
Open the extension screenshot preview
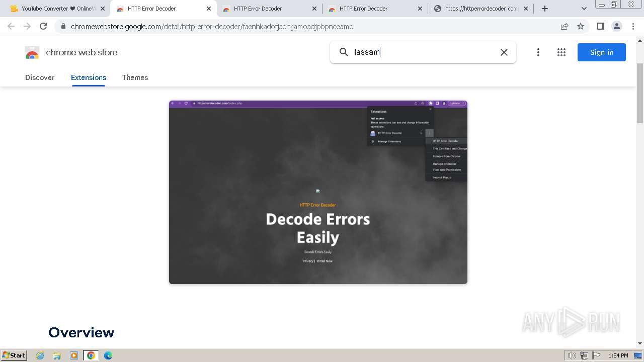tap(318, 192)
